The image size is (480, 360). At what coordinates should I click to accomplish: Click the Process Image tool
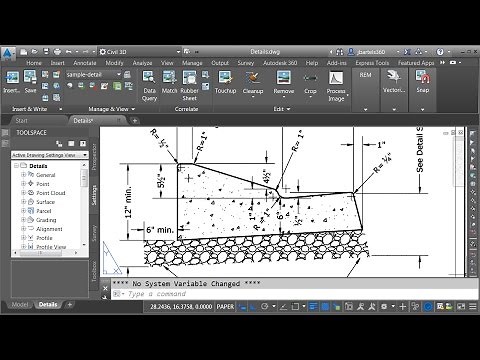336,86
